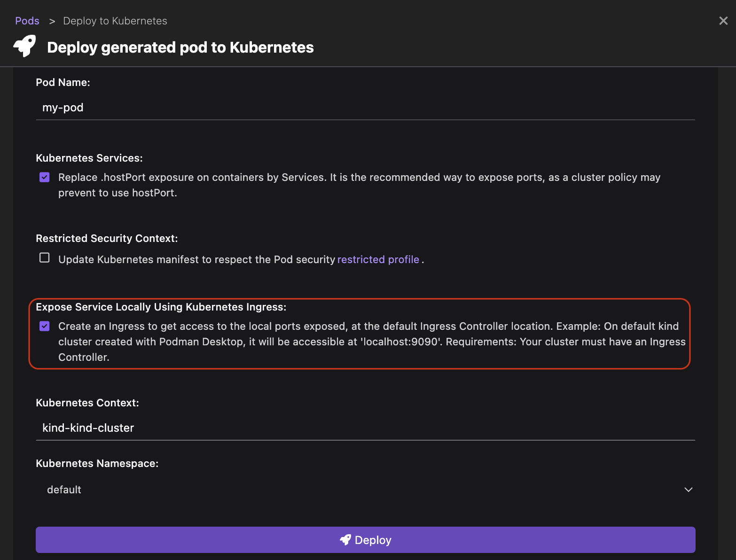Click the rocket icon inside the Deploy button
The width and height of the screenshot is (736, 560).
pos(345,540)
